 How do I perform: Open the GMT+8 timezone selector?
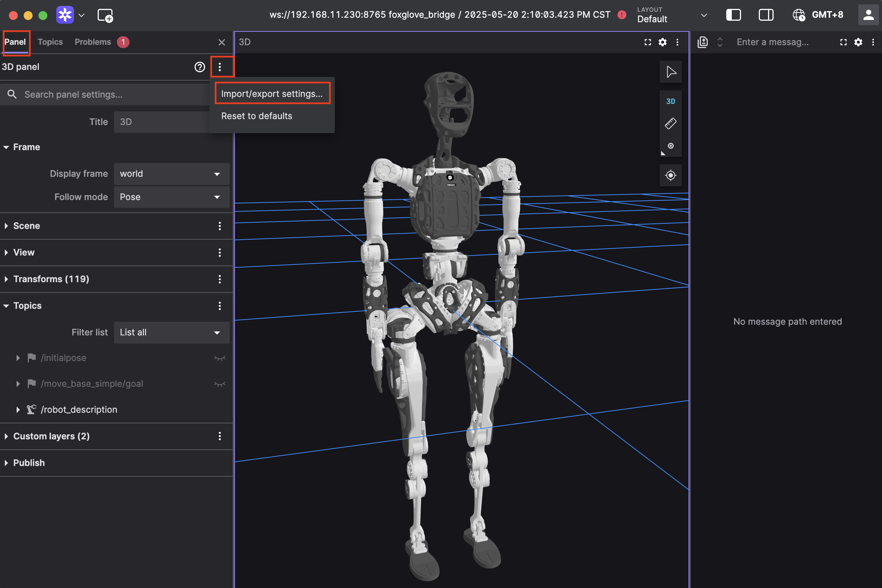point(818,15)
